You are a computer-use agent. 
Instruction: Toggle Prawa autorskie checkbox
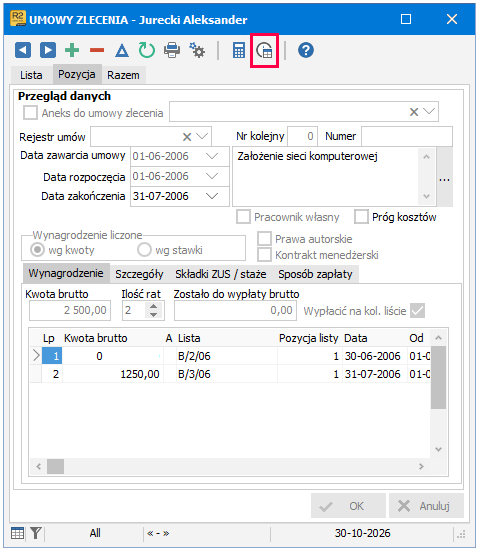coord(264,239)
